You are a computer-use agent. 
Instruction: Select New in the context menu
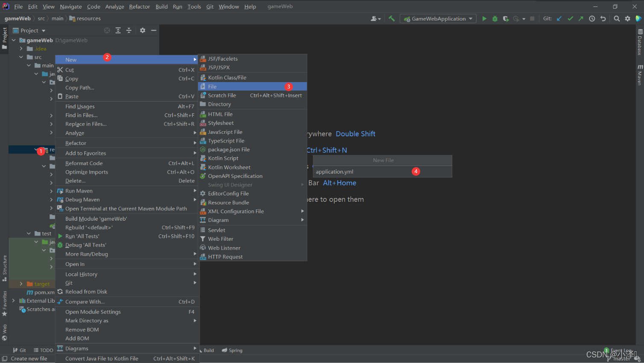pyautogui.click(x=127, y=60)
